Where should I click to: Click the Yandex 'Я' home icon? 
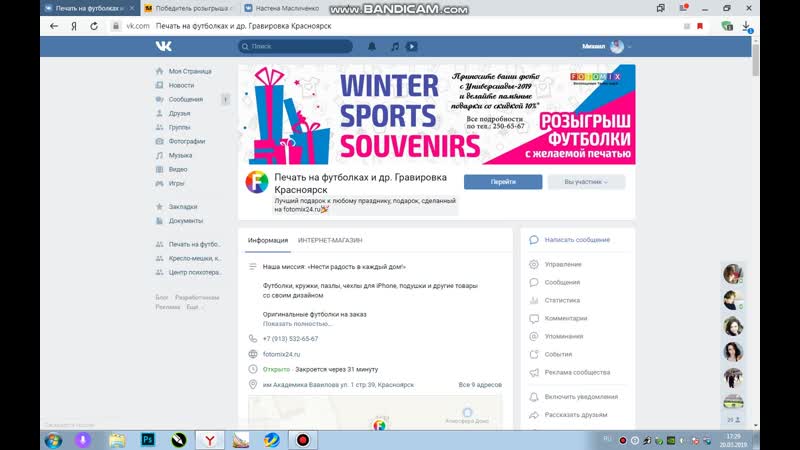pos(74,26)
